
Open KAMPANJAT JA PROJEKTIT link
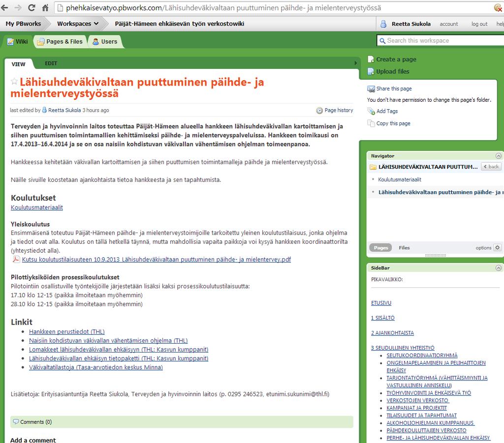click(x=416, y=408)
